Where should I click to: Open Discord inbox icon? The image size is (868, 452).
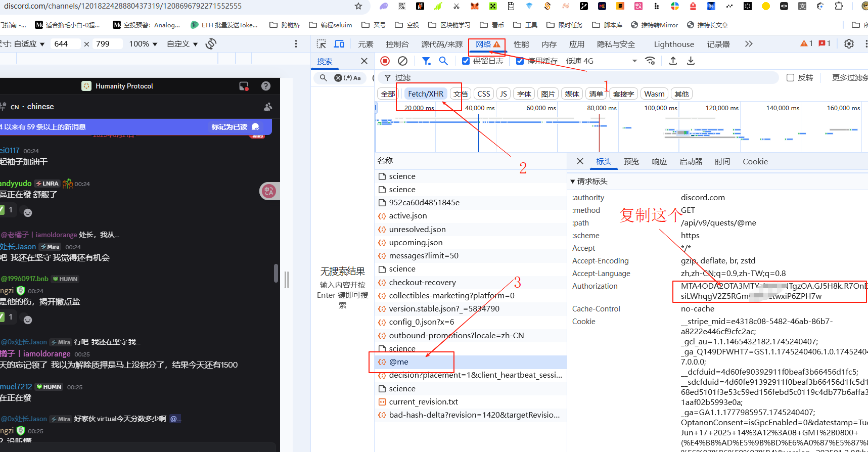pyautogui.click(x=244, y=86)
